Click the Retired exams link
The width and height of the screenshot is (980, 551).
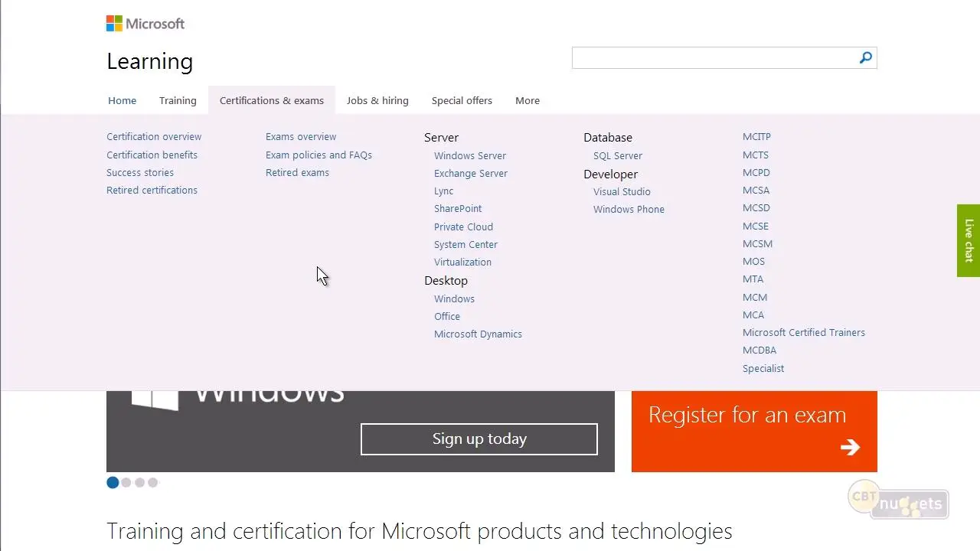click(x=297, y=173)
